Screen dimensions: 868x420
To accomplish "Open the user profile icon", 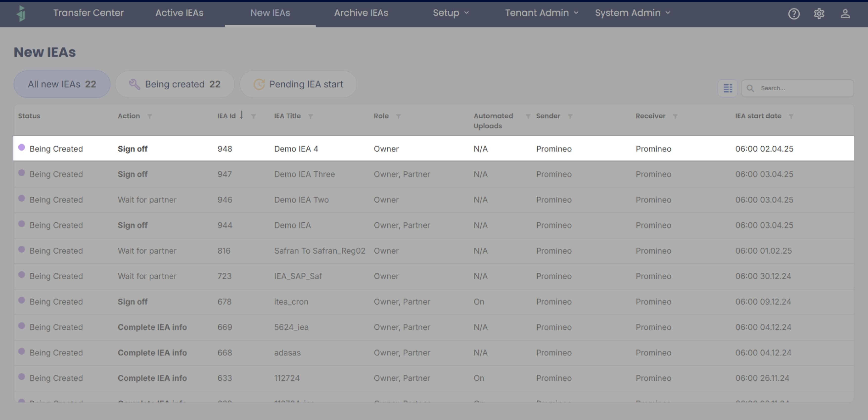I will pos(845,14).
